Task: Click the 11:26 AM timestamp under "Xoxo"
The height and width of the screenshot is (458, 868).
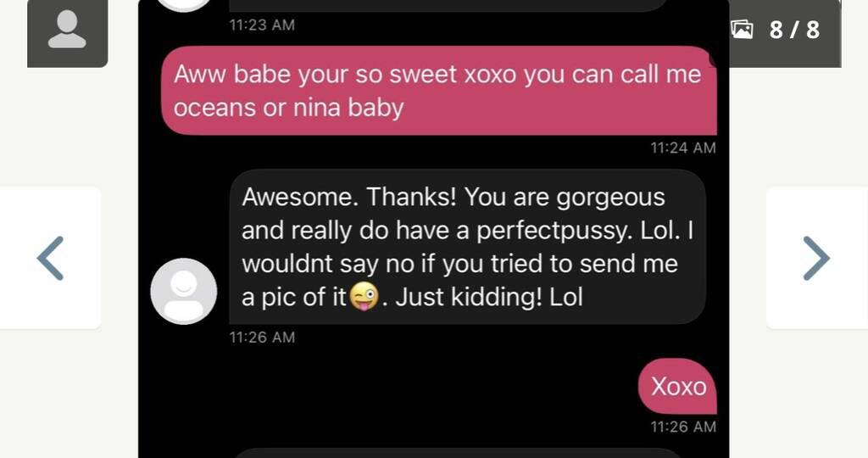Action: coord(682,427)
